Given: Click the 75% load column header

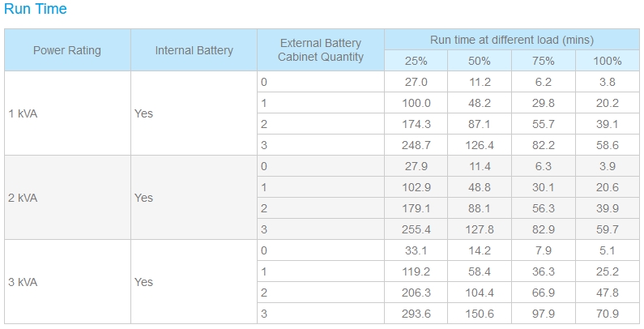Looking at the screenshot, I should click(543, 61).
